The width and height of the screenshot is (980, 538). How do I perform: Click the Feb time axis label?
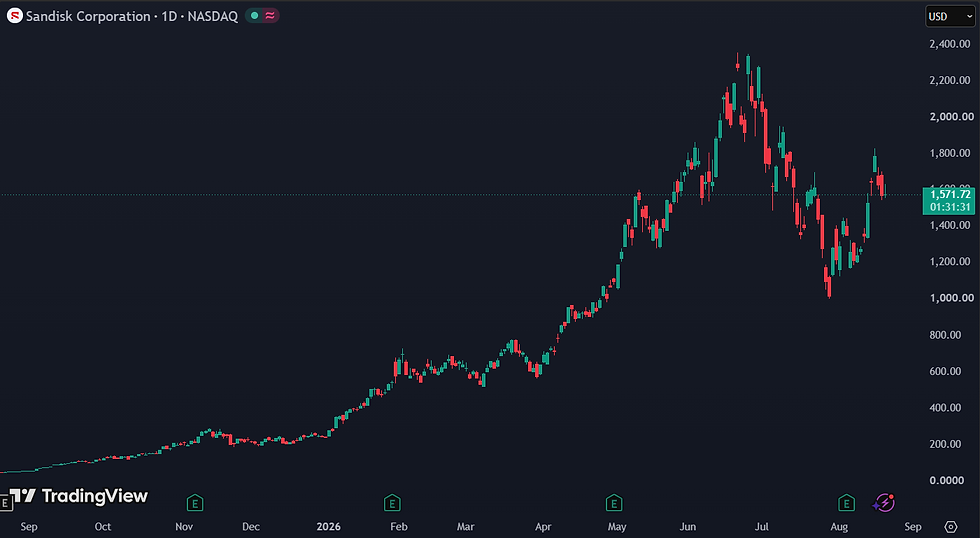click(399, 527)
